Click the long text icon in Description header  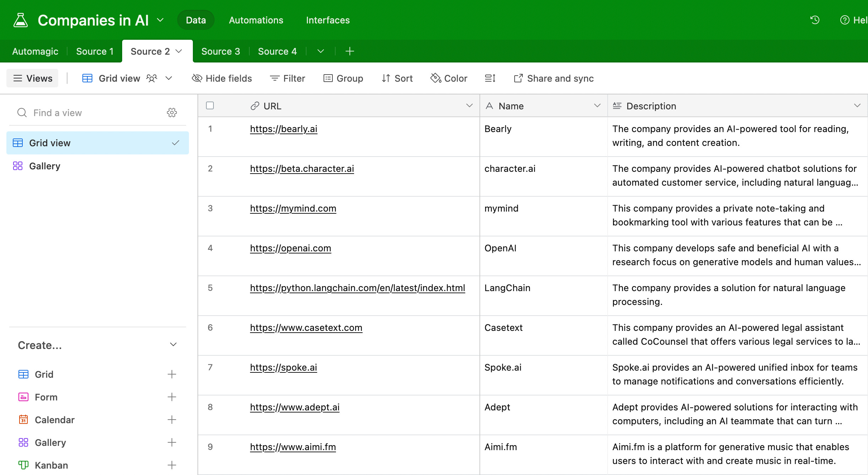(x=617, y=106)
